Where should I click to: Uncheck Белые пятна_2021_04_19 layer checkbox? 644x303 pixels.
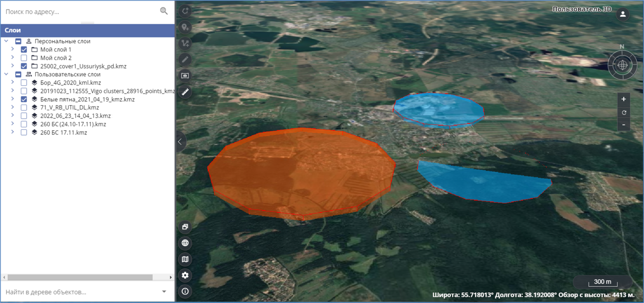coord(24,99)
